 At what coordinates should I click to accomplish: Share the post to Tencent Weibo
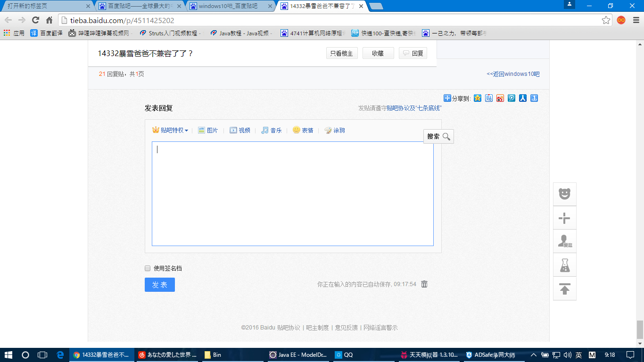[512, 98]
